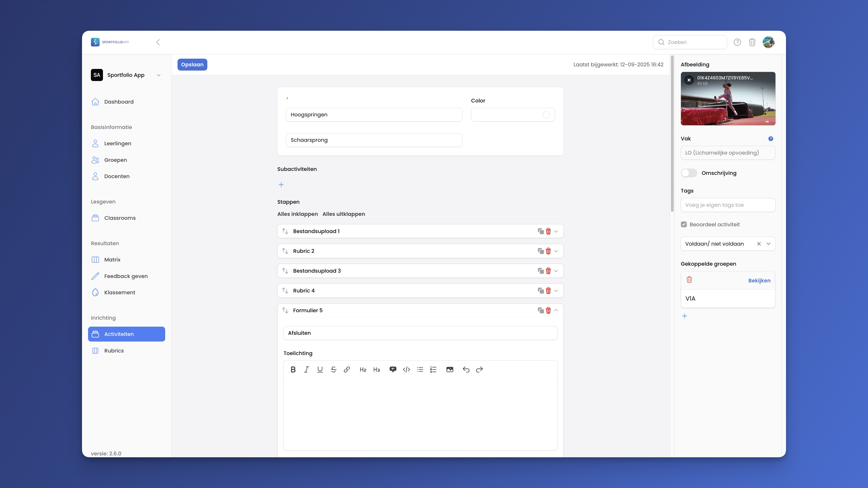This screenshot has height=488, width=868.
Task: Click the insert image icon in editor
Action: pos(450,369)
